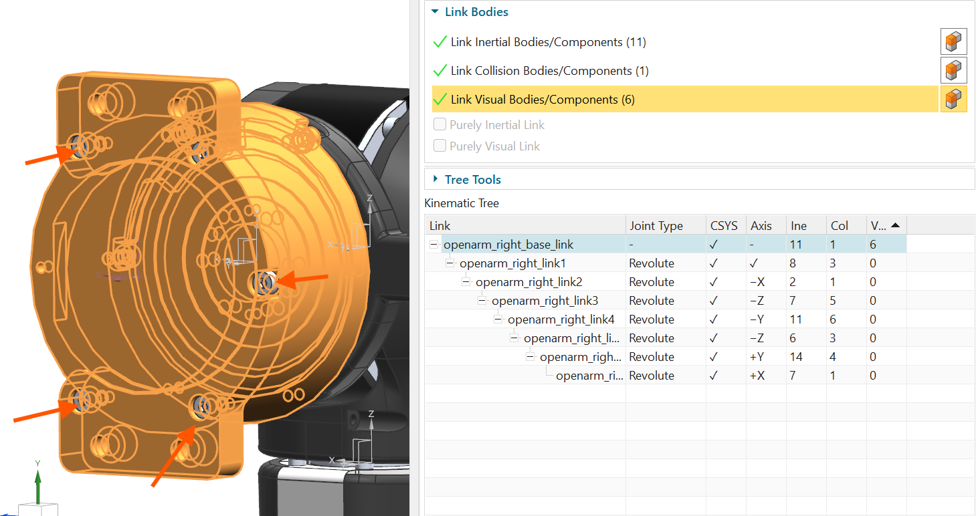
Task: Click the Ine column header
Action: pyautogui.click(x=806, y=225)
